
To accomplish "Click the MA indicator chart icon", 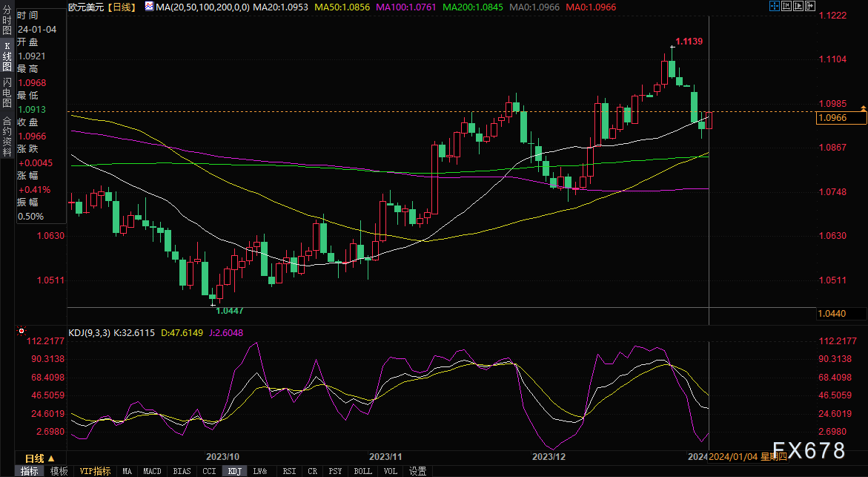I will (x=149, y=6).
